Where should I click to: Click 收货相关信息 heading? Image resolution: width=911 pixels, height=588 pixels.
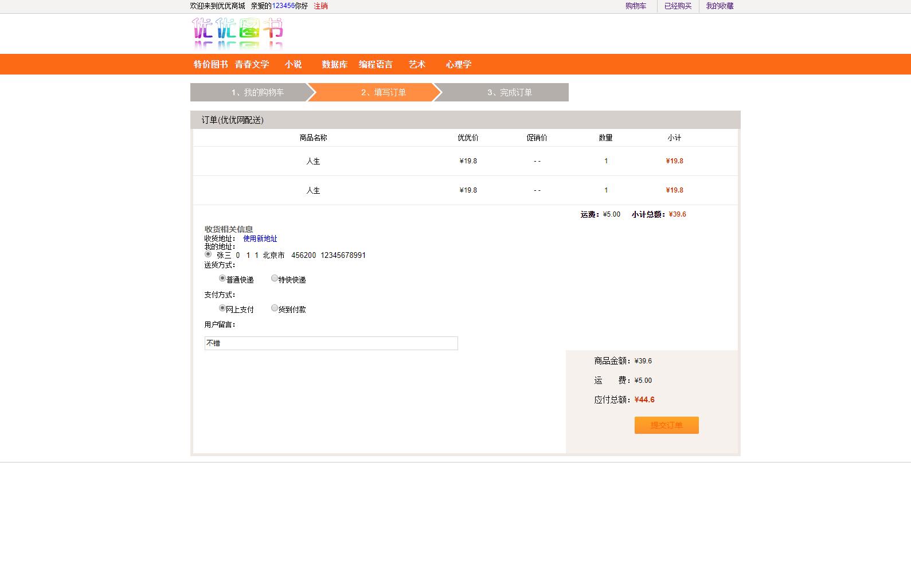(x=229, y=229)
